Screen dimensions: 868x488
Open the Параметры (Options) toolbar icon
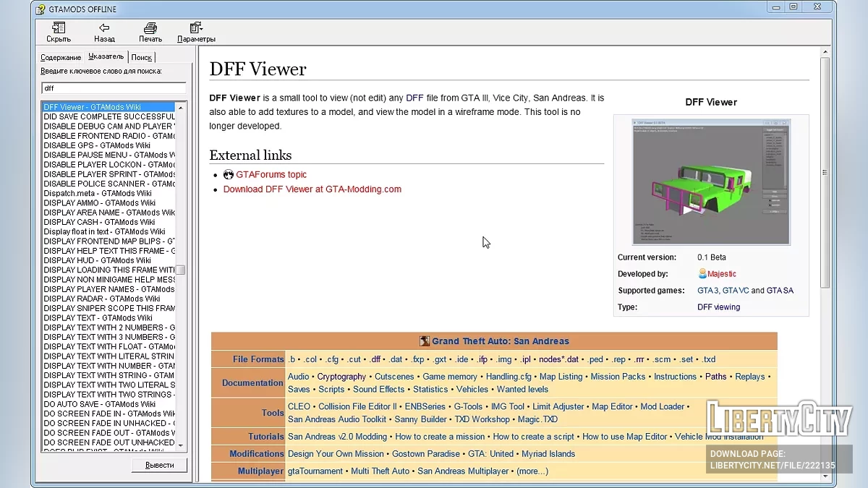196,28
